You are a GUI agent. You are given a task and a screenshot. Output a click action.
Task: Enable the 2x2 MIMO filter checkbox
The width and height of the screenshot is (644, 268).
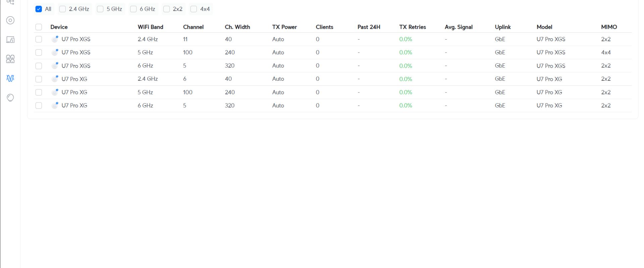(166, 9)
